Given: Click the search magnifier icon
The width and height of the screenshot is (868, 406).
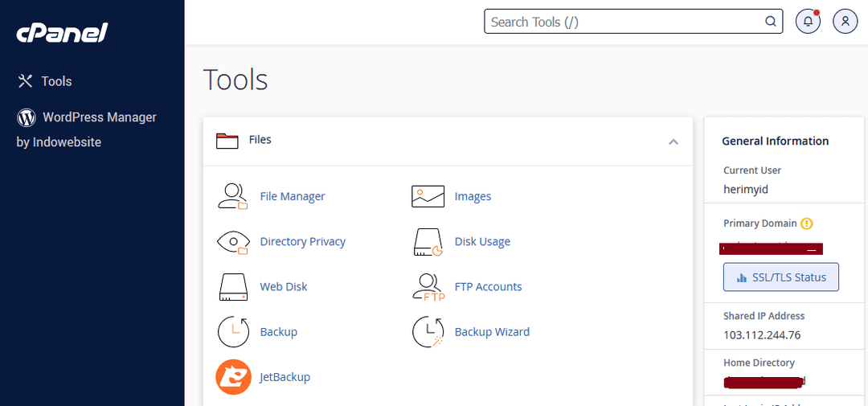Looking at the screenshot, I should coord(770,22).
